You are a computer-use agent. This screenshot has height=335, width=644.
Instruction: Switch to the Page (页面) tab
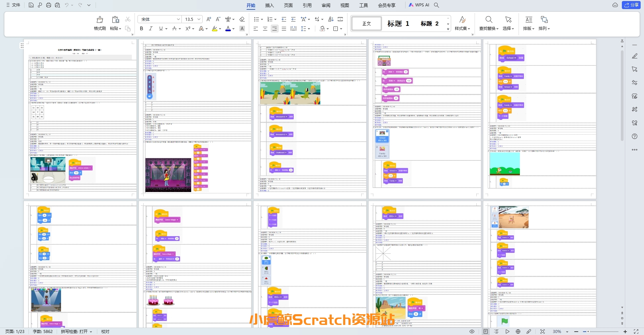pos(288,5)
